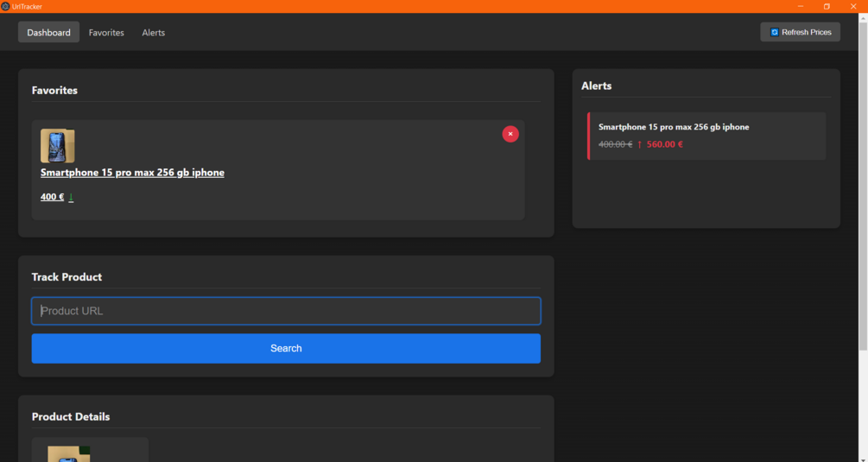Click the struck-through 400.00 € old price

(615, 144)
